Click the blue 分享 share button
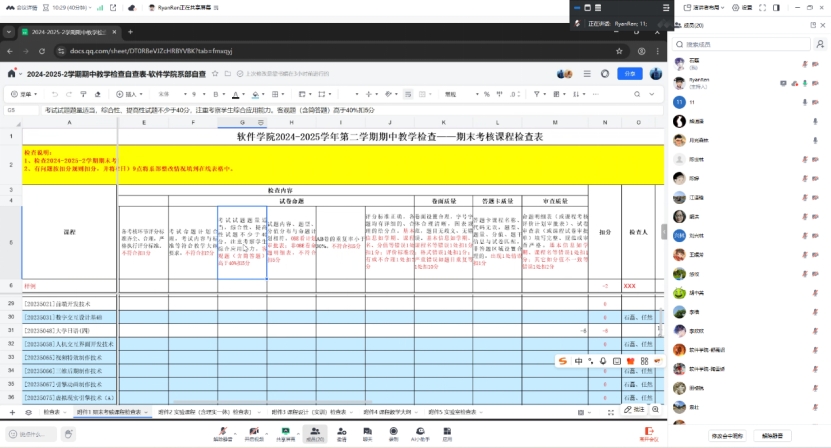The image size is (831, 448). [628, 73]
